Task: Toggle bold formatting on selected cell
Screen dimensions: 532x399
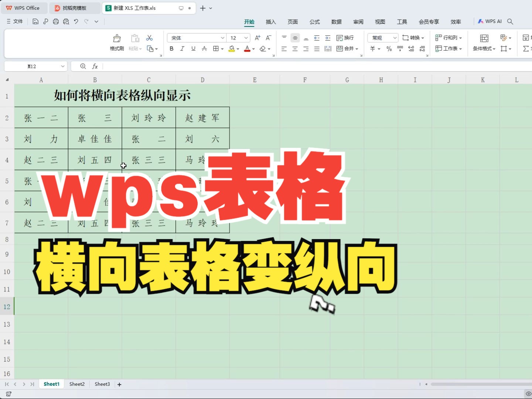Action: point(171,48)
